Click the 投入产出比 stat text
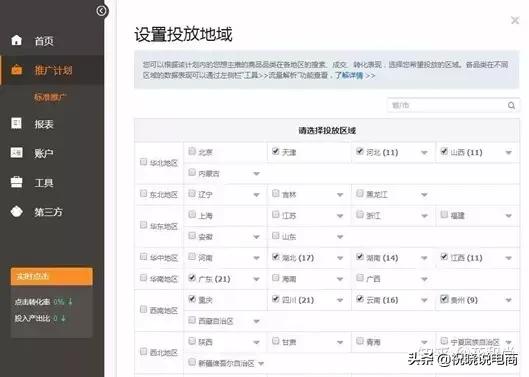The height and width of the screenshot is (377, 529). (x=32, y=318)
